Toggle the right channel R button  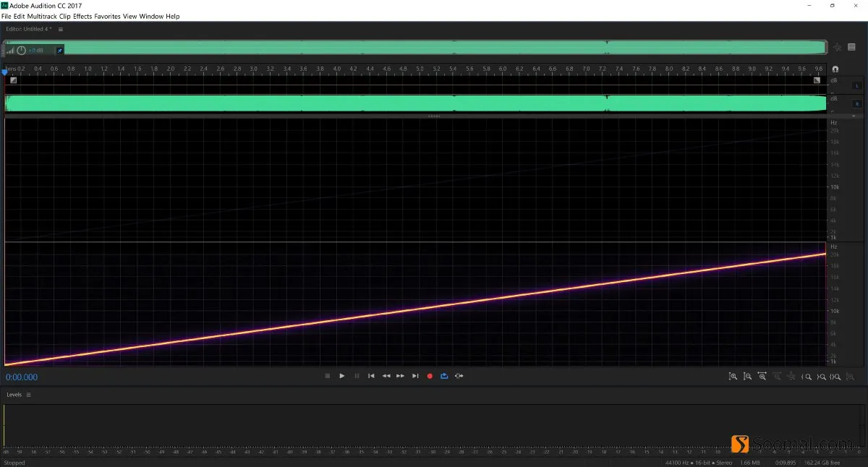pyautogui.click(x=857, y=103)
